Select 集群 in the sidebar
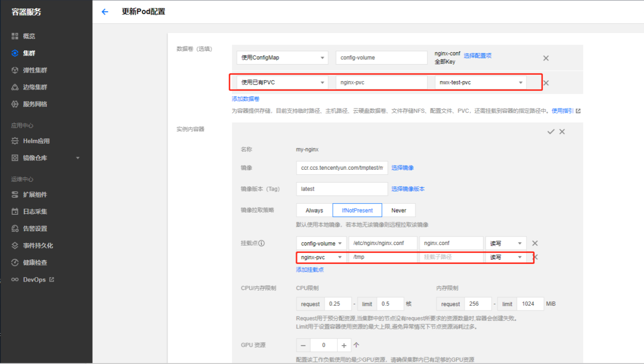This screenshot has width=644, height=364. [x=29, y=53]
